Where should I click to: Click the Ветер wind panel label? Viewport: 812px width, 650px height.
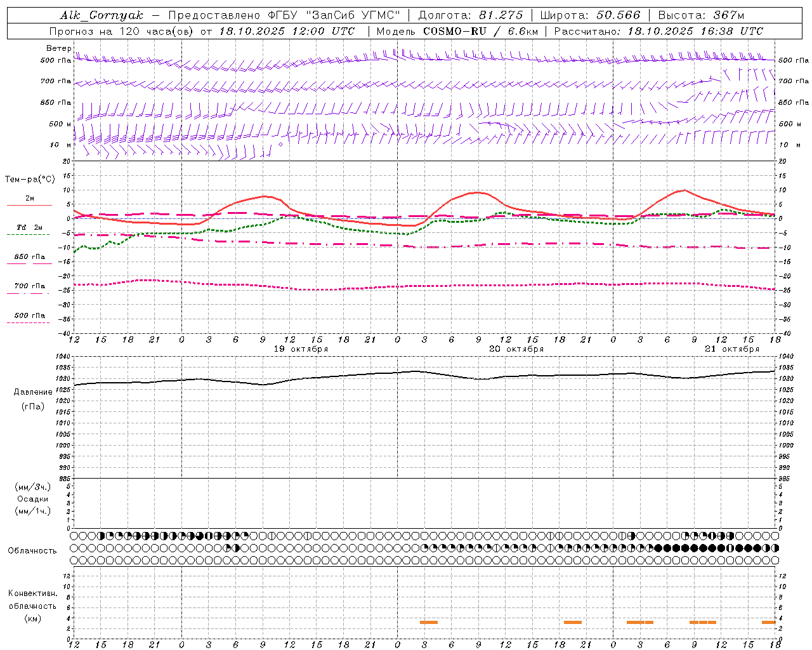point(58,48)
